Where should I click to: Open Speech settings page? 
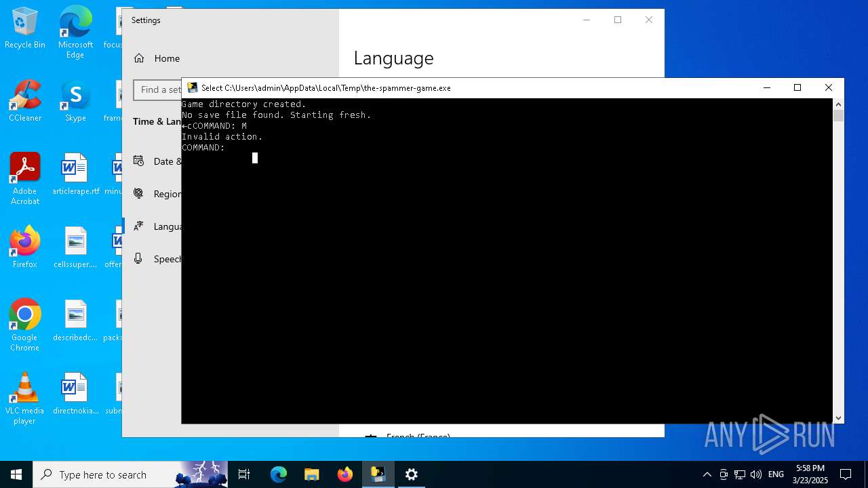pos(157,259)
